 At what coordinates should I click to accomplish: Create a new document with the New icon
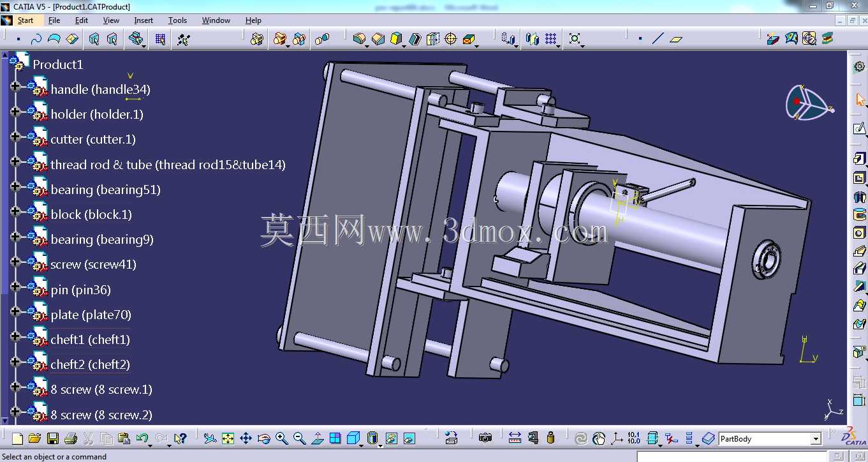click(17, 438)
